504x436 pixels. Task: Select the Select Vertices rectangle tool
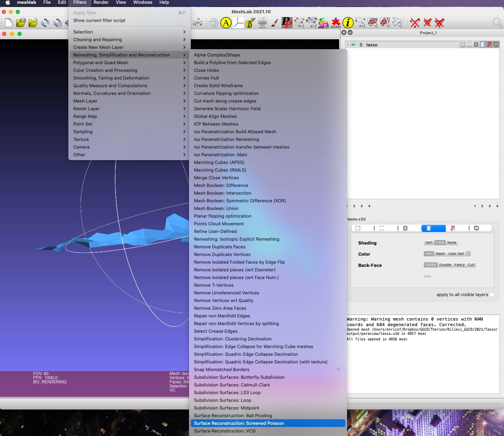(x=360, y=23)
